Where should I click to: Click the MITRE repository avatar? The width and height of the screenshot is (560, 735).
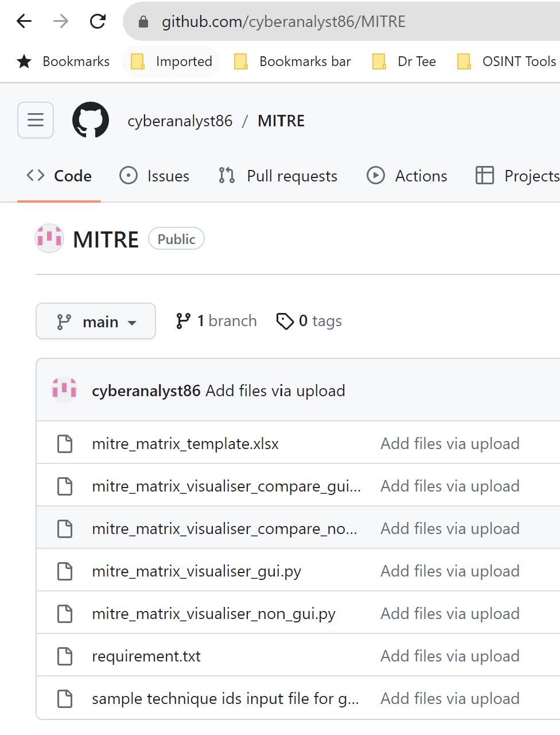pyautogui.click(x=49, y=238)
